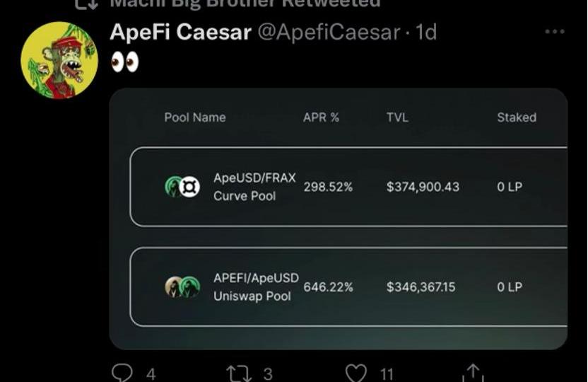
Task: Open the tweet via the 1d timestamp
Action: [x=426, y=32]
